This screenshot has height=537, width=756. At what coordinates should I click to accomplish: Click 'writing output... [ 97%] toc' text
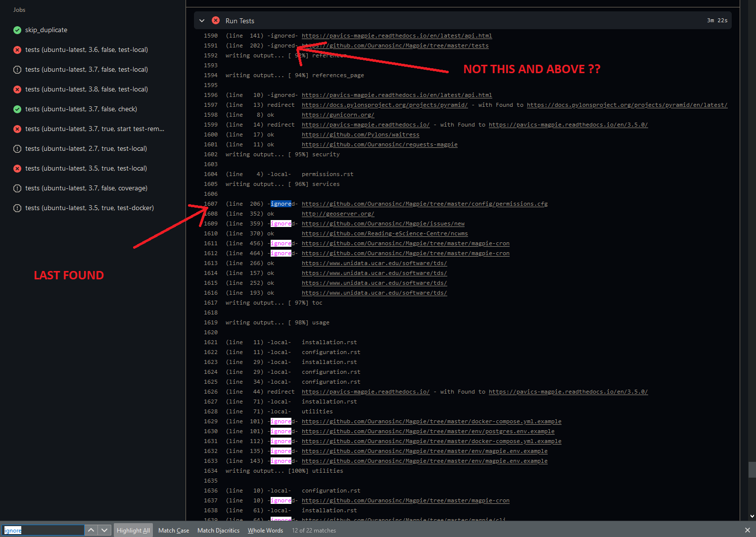[x=274, y=303]
